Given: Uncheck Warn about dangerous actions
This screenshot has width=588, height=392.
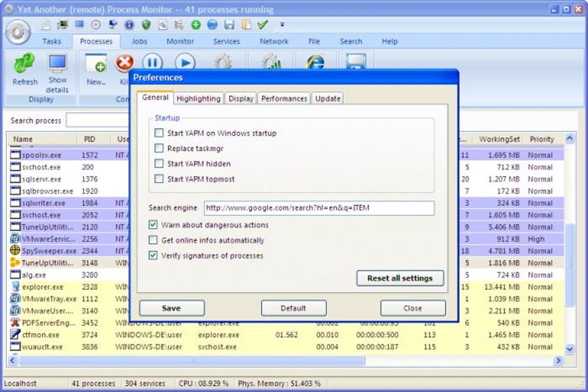Looking at the screenshot, I should [x=153, y=225].
